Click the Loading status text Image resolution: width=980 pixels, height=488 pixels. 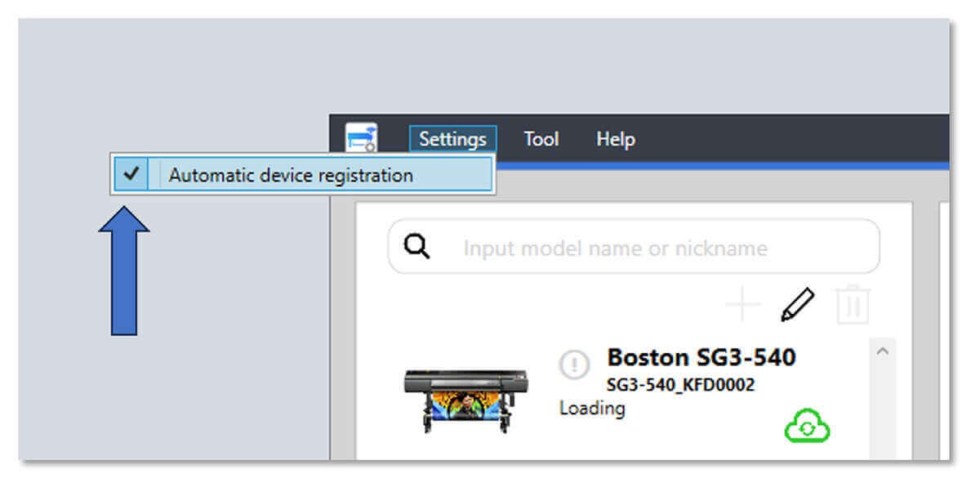592,408
